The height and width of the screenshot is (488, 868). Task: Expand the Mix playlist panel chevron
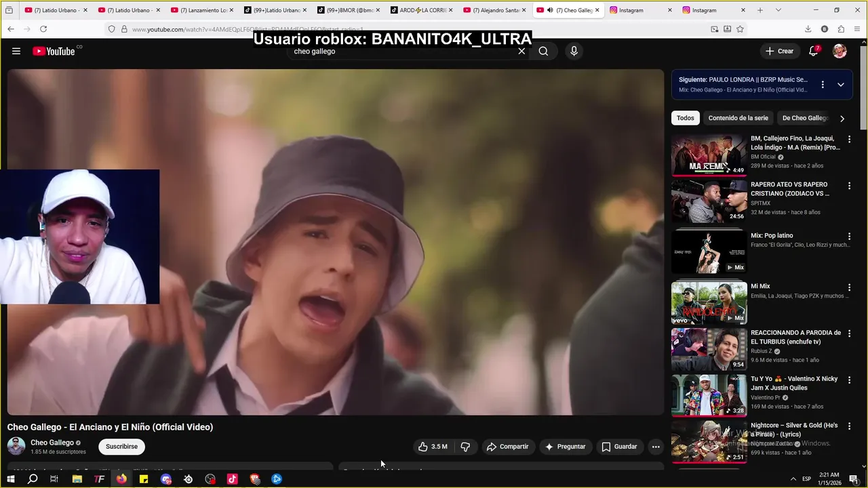pos(840,85)
